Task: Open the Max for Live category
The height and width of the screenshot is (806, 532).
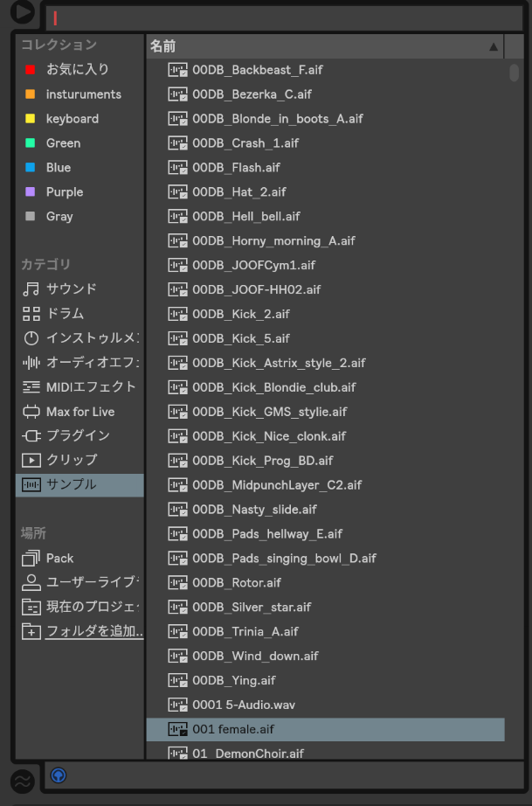Action: pos(79,411)
